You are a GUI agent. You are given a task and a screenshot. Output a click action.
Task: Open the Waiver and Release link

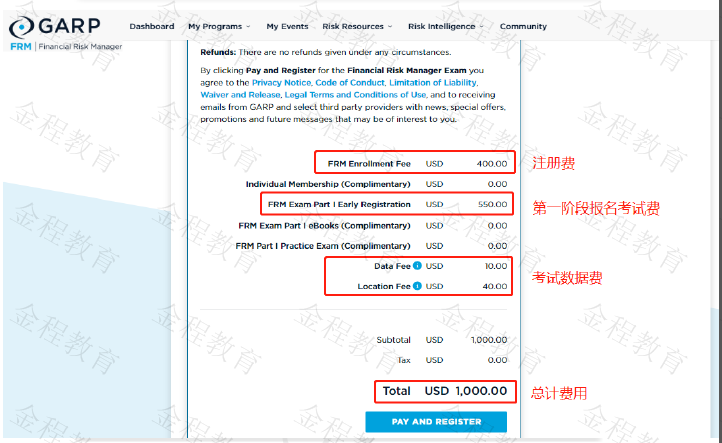(x=240, y=94)
